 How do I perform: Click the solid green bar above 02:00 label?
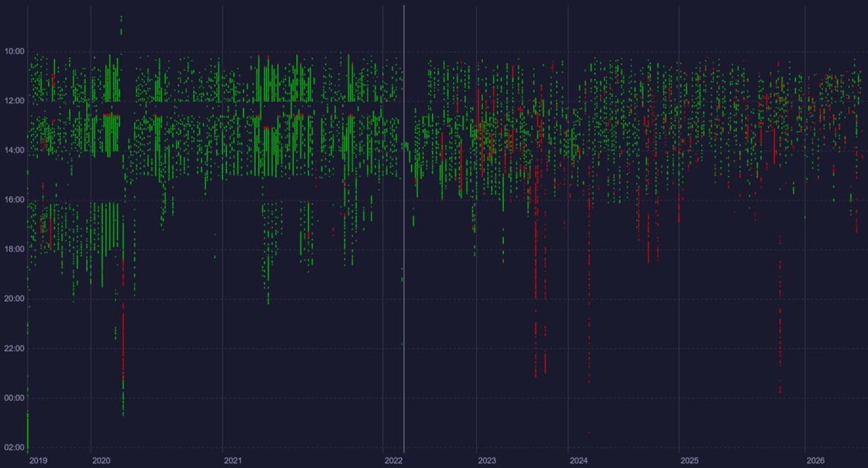click(27, 431)
